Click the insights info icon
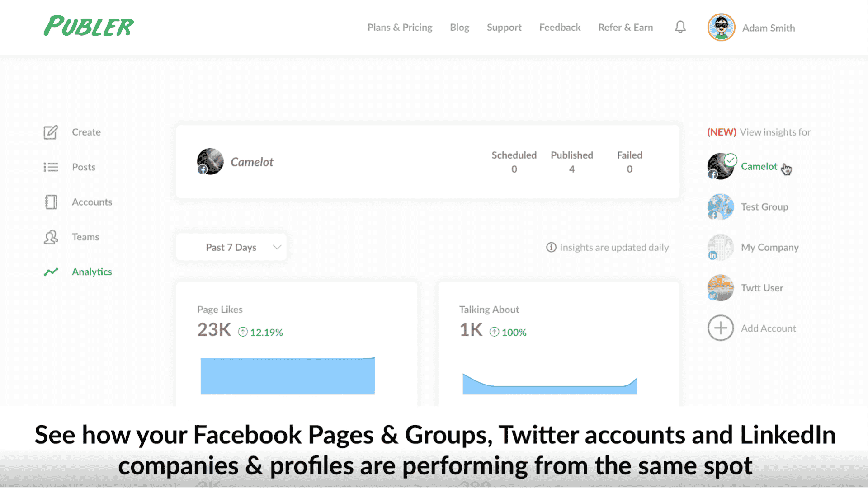The width and height of the screenshot is (868, 488). (x=551, y=247)
